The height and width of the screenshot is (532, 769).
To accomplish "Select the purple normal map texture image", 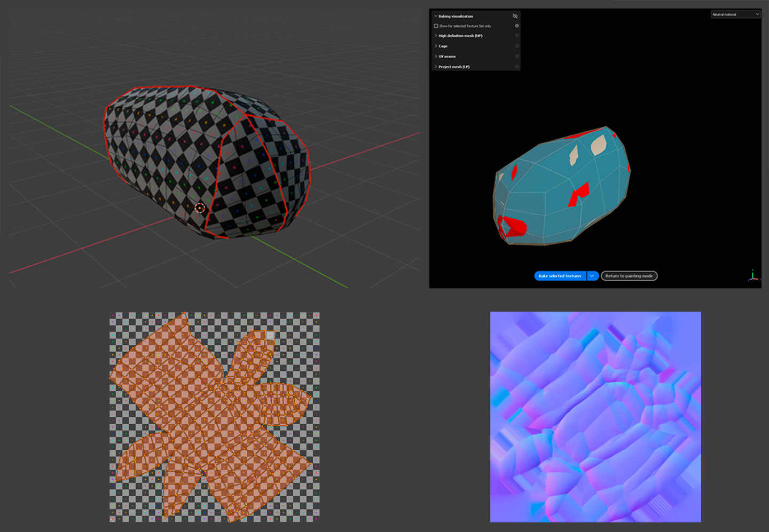I will pos(595,417).
